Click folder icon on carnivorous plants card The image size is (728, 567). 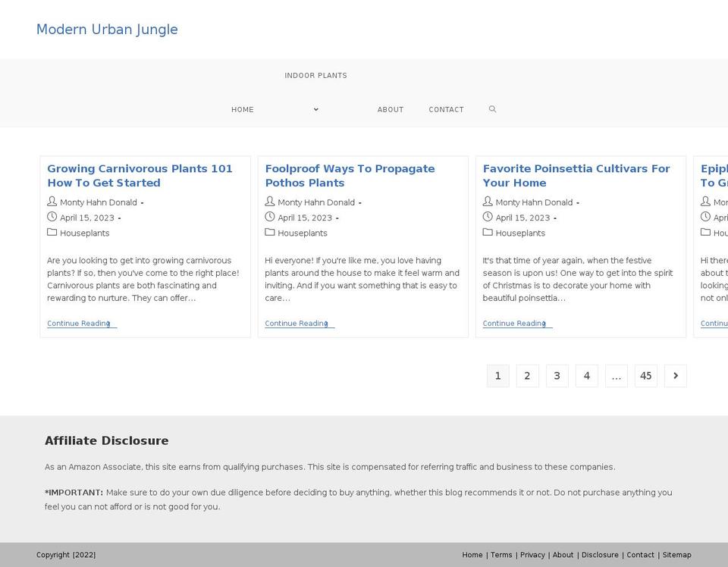click(52, 232)
